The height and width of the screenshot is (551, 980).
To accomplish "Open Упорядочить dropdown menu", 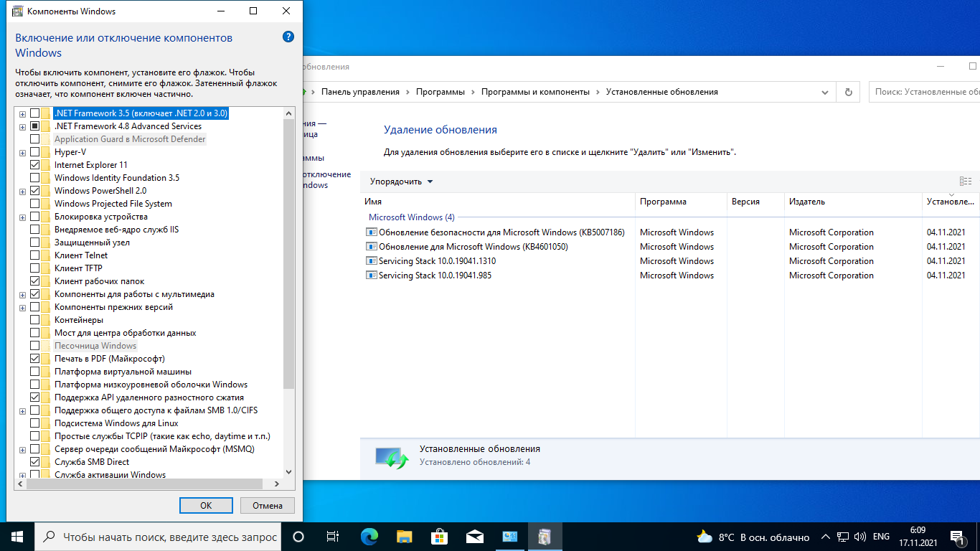I will pos(401,182).
